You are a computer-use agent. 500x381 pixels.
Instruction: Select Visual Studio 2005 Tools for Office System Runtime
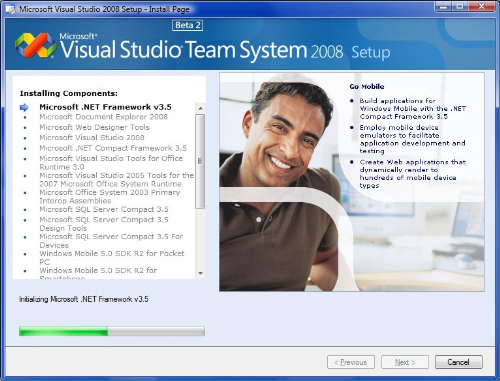[x=116, y=180]
